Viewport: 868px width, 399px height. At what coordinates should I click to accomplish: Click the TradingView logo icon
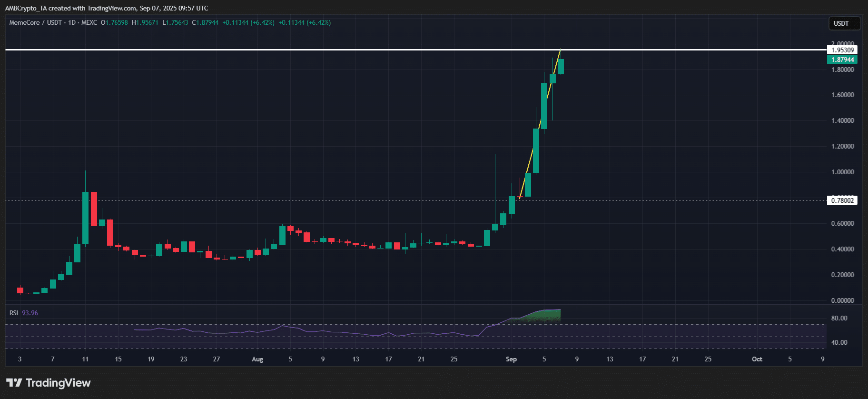click(14, 383)
